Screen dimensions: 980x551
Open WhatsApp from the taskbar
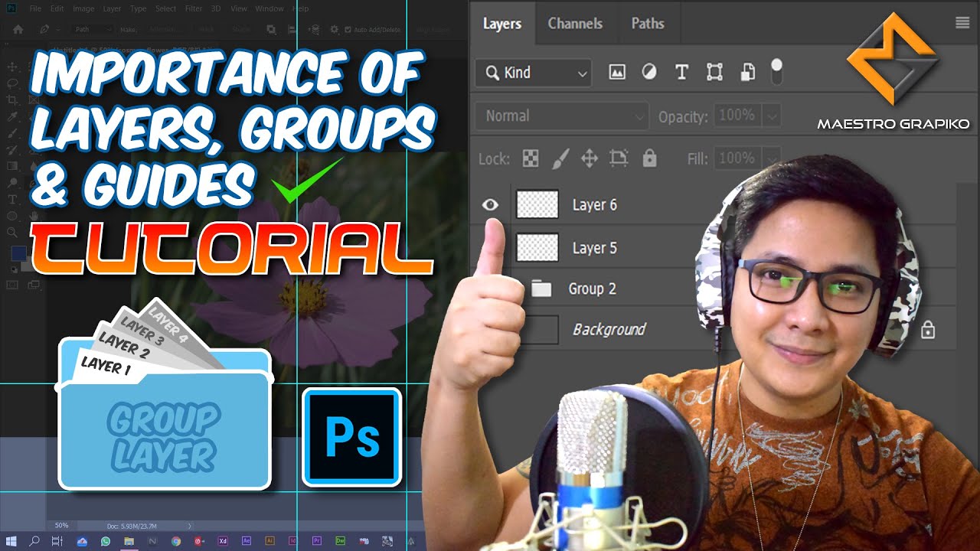[x=106, y=541]
